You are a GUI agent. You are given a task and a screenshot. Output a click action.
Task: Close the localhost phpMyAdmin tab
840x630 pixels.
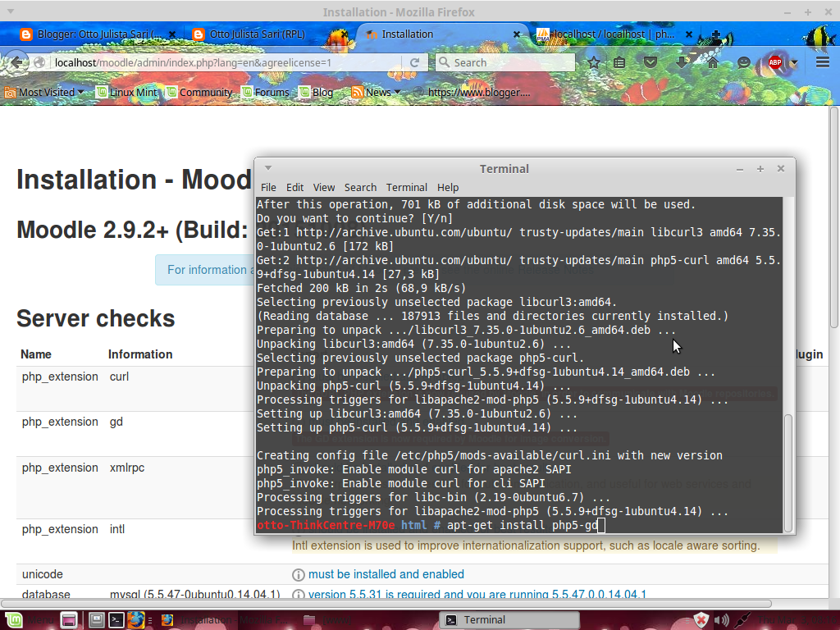tap(689, 34)
